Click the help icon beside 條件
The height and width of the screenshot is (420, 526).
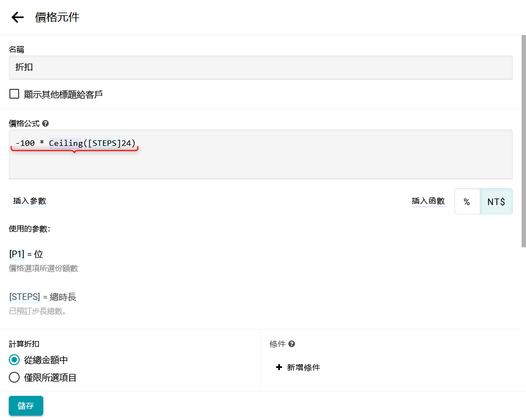[291, 344]
